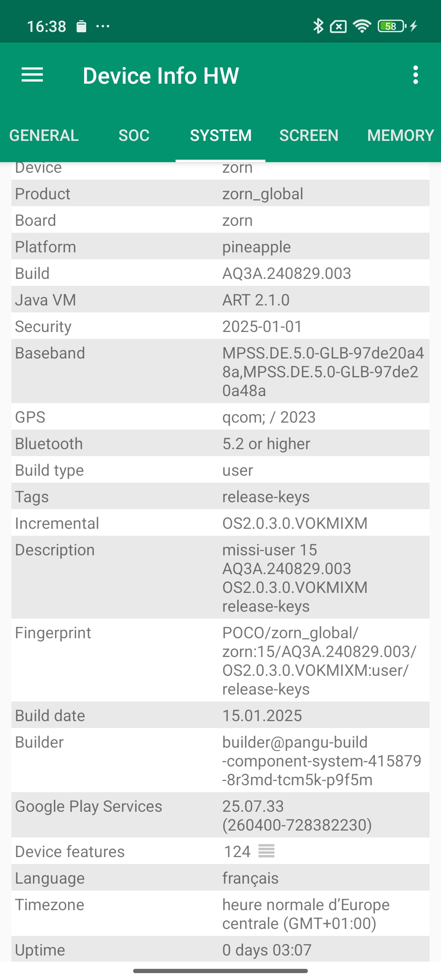The height and width of the screenshot is (980, 441).
Task: Open the hamburger navigation menu
Action: (x=32, y=75)
